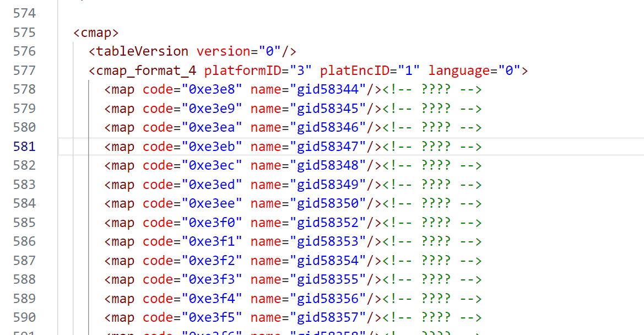This screenshot has height=335, width=644.
Task: Place cursor in the opening cmap tag
Action: 96,33
